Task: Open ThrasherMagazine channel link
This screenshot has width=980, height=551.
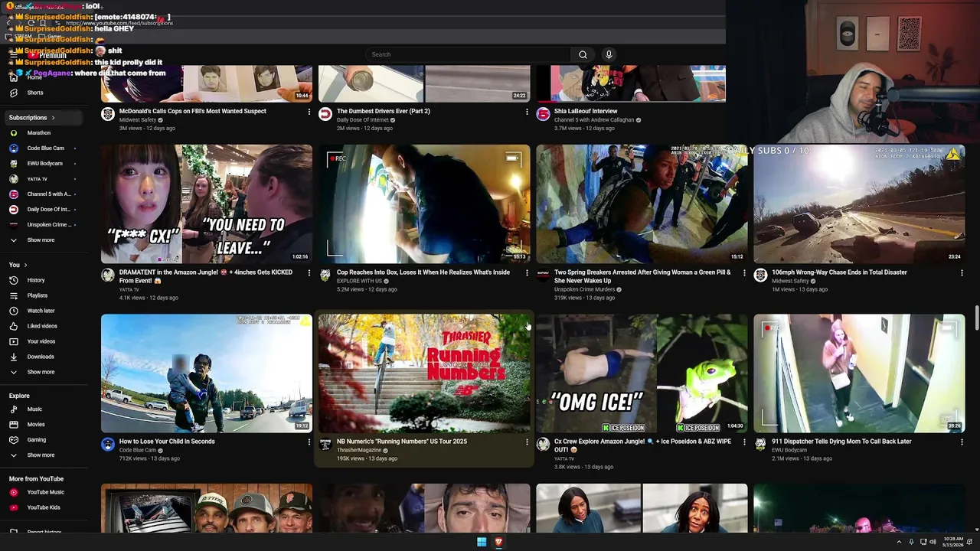Action: 359,450
